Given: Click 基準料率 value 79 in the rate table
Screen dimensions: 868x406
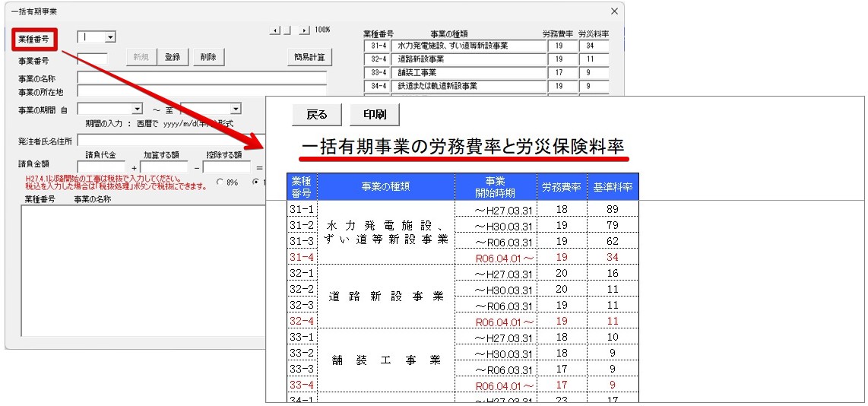Looking at the screenshot, I should click(613, 226).
